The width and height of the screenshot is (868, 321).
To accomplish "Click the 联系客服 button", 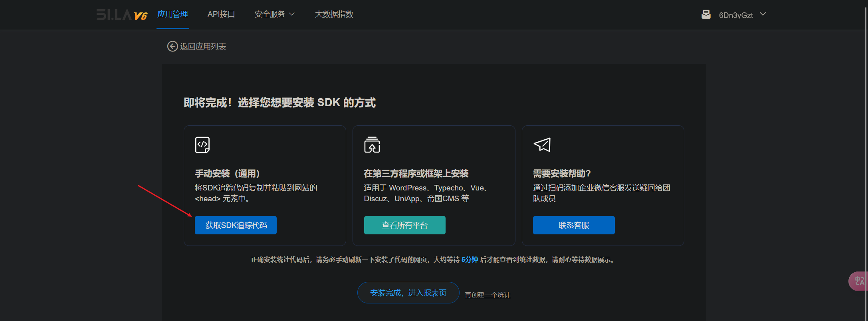I will click(x=574, y=225).
